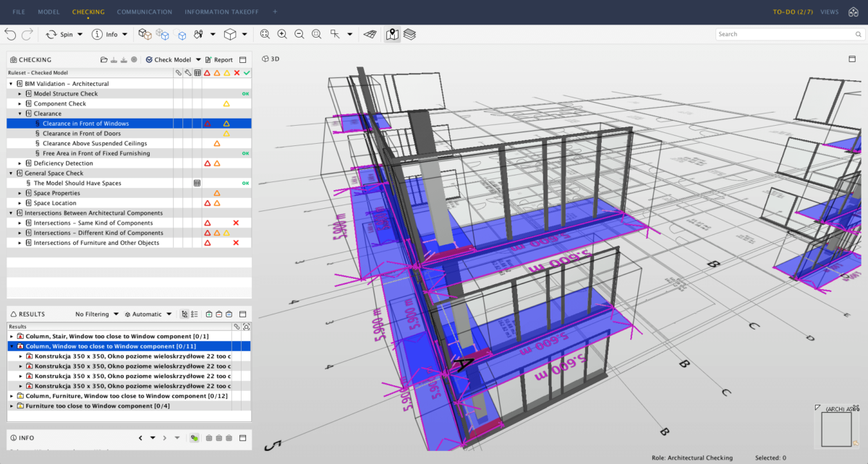Switch to the Communication tab
This screenshot has height=464, width=868.
point(145,12)
